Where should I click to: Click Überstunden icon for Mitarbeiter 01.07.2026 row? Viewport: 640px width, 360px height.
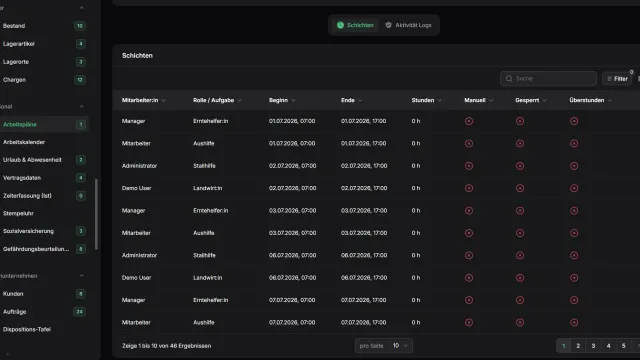[574, 143]
